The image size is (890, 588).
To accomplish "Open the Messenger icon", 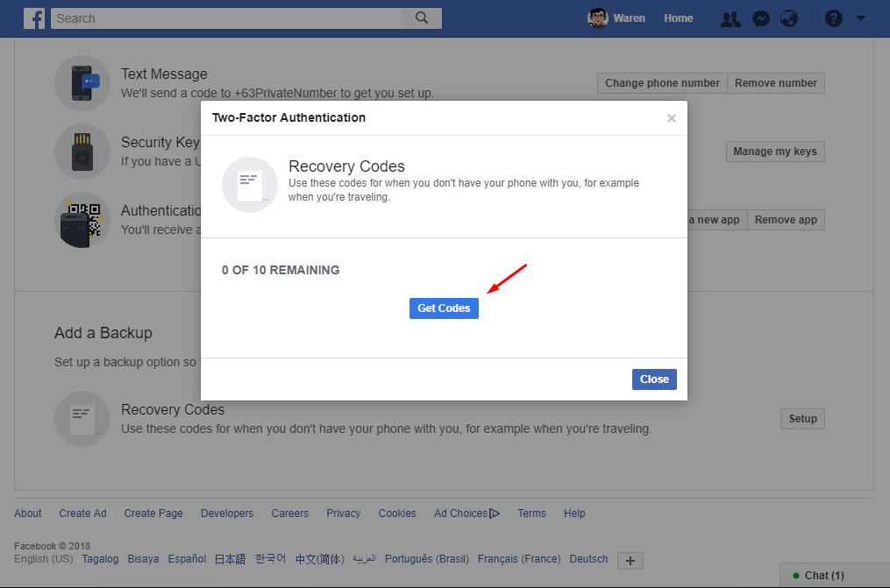I will 760,18.
